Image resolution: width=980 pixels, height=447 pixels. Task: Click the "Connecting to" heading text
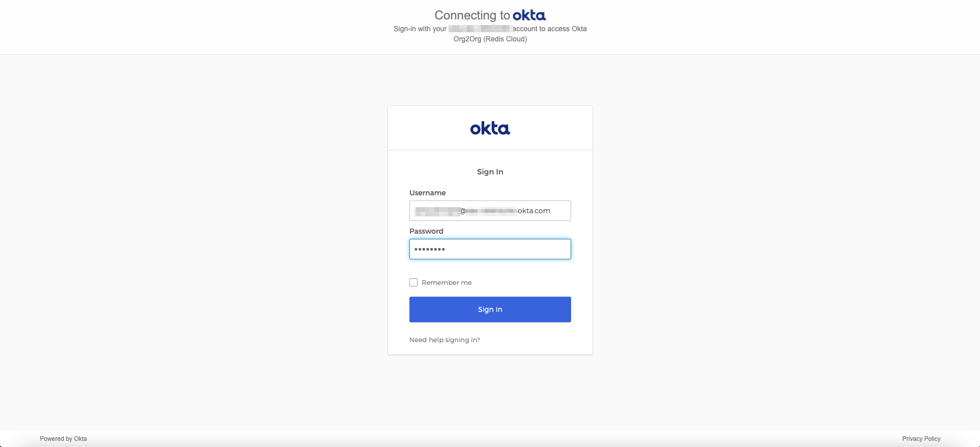(472, 15)
